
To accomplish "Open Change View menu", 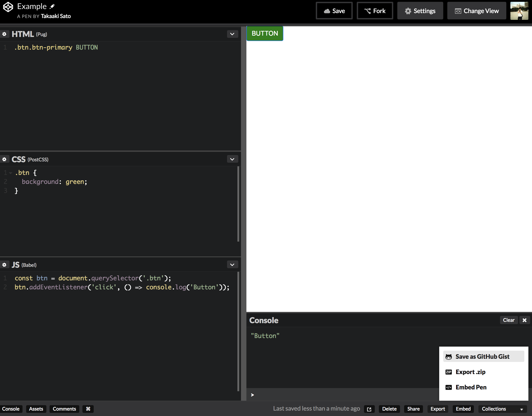I will 477,11.
